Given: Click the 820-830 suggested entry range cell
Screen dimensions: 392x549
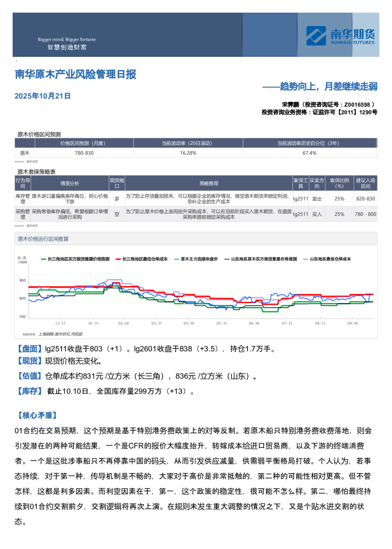Looking at the screenshot, I should [365, 199].
